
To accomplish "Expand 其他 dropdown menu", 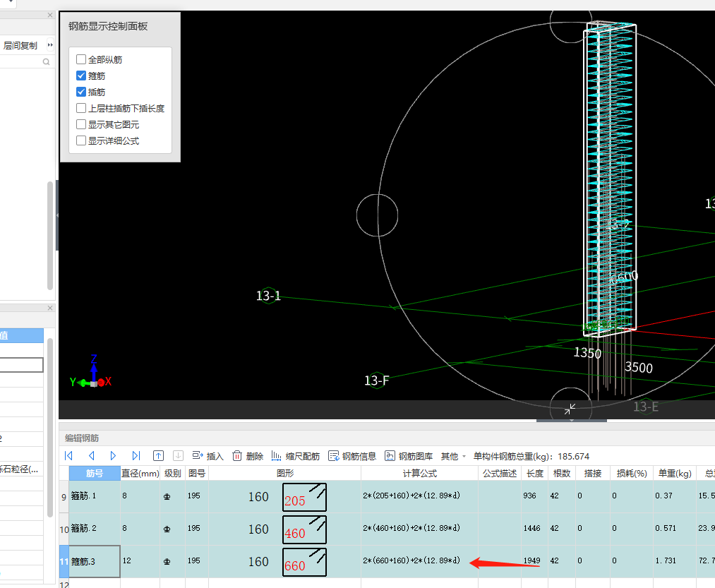I will (x=453, y=456).
